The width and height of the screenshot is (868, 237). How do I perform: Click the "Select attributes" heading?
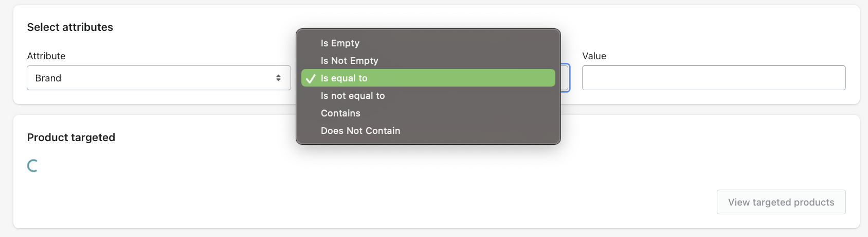70,27
